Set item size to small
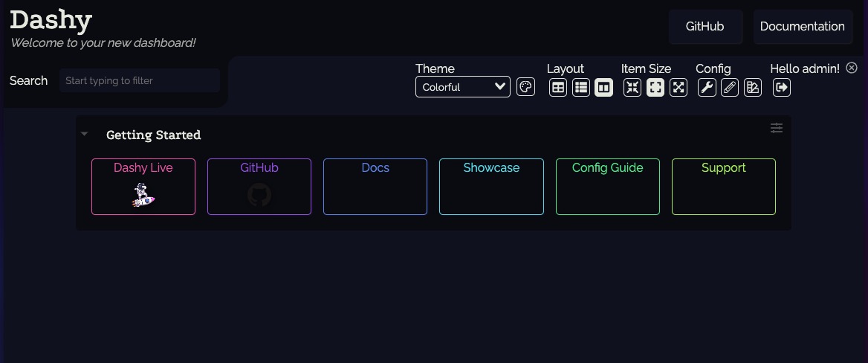Image resolution: width=868 pixels, height=363 pixels. click(x=632, y=88)
